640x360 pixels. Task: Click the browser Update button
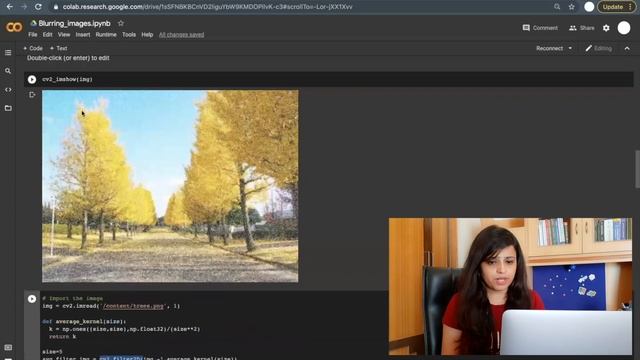click(x=616, y=7)
